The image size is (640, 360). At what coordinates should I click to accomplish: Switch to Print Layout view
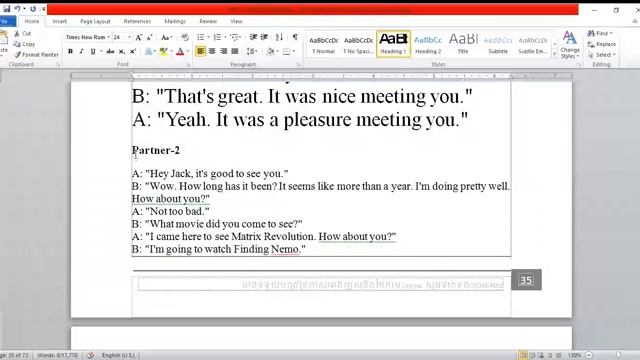click(523, 355)
